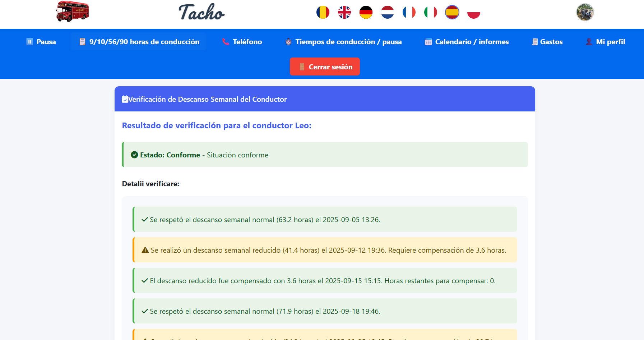Switch to Polish using the flag icon
Screen dimensions: 644x340
pyautogui.click(x=473, y=12)
